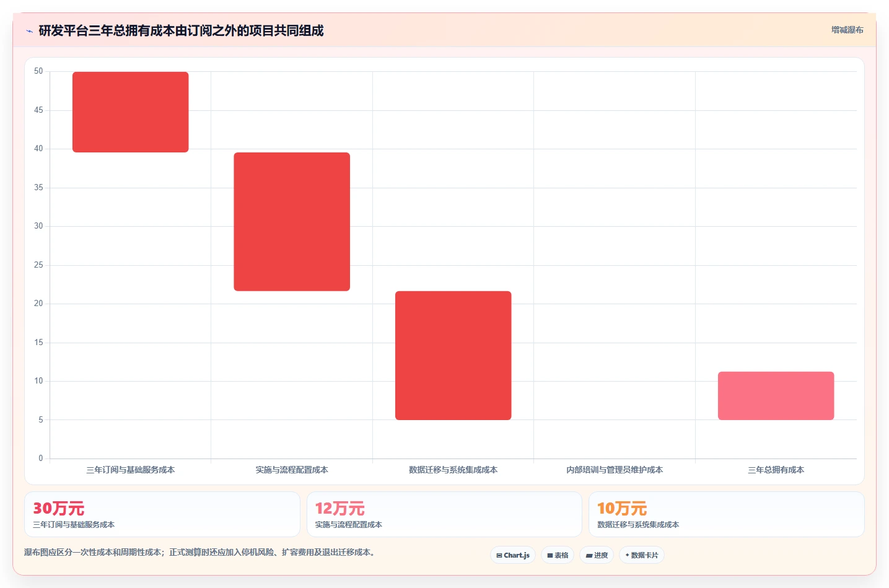Click x-axis label 三年订阅与基础服务成本

(131, 470)
